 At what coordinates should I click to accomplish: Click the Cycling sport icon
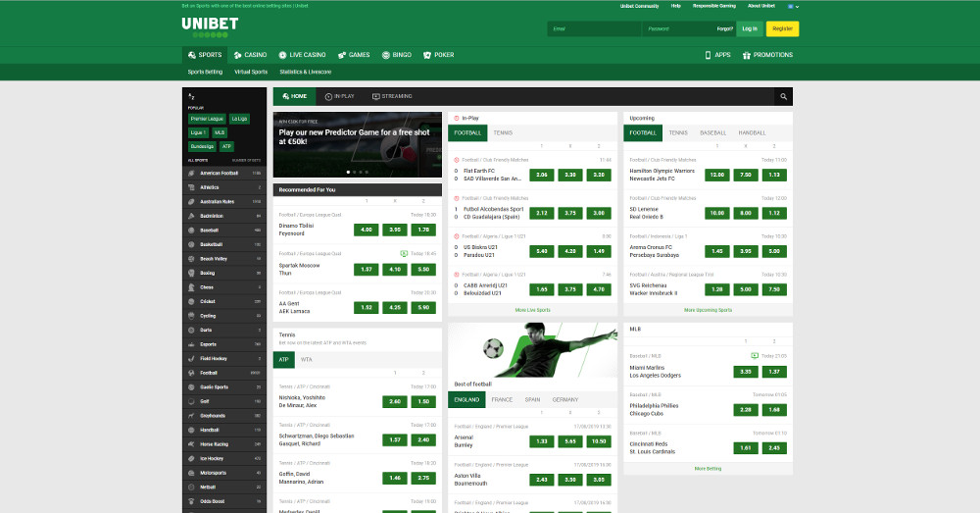192,316
